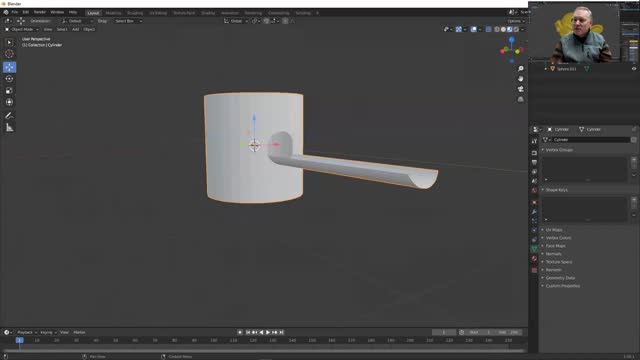Viewport: 640px width, 360px height.
Task: Play the animation in reverse
Action: tap(261, 332)
